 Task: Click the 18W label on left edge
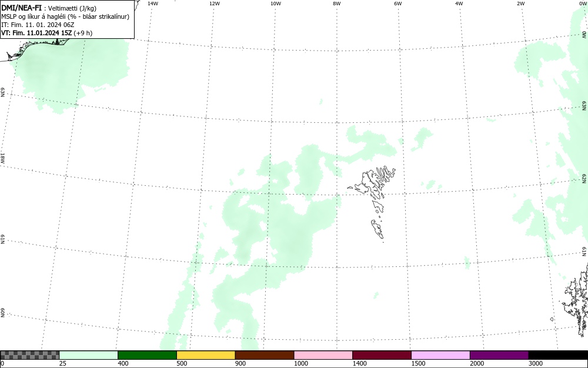2,158
